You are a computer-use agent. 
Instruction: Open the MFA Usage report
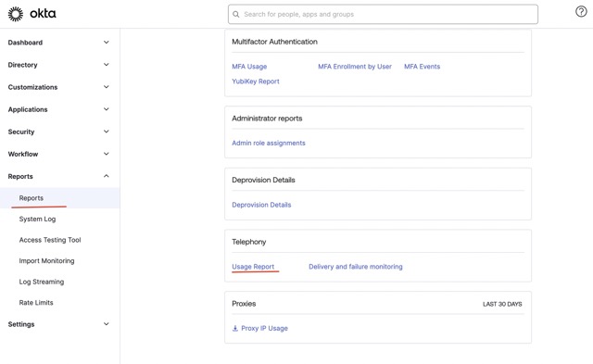pyautogui.click(x=249, y=67)
